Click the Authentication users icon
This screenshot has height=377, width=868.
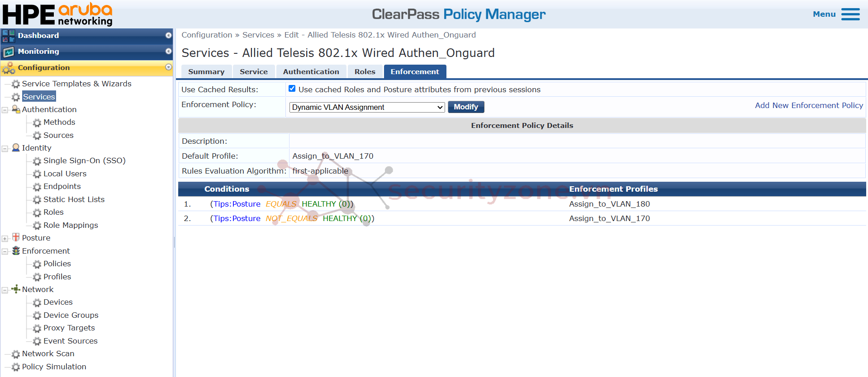[x=16, y=109]
